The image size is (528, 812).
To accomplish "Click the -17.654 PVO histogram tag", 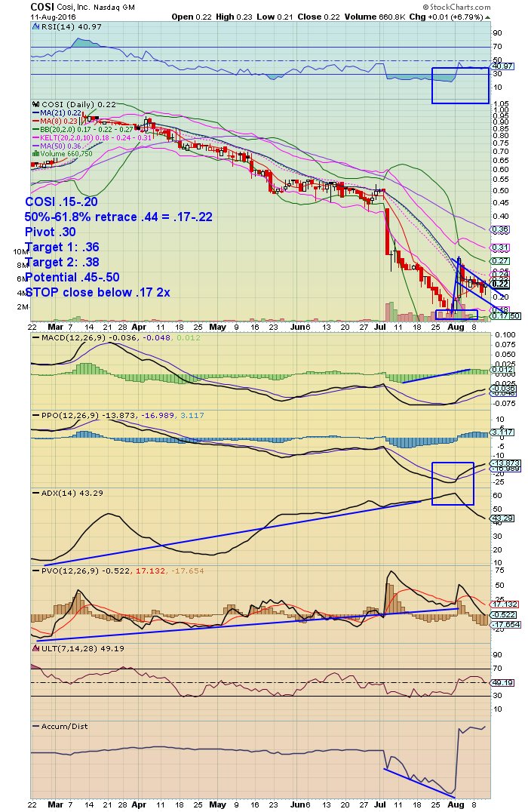I will coord(504,625).
